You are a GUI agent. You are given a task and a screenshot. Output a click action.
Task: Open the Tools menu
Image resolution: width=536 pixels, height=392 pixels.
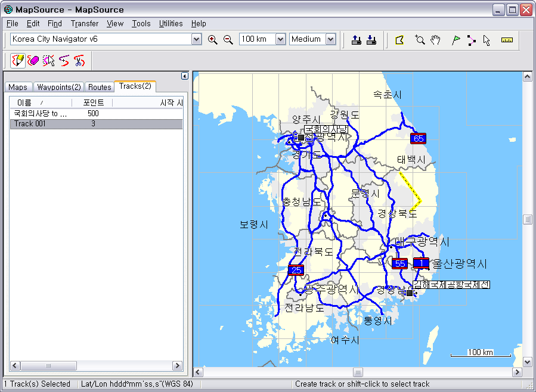click(x=141, y=24)
